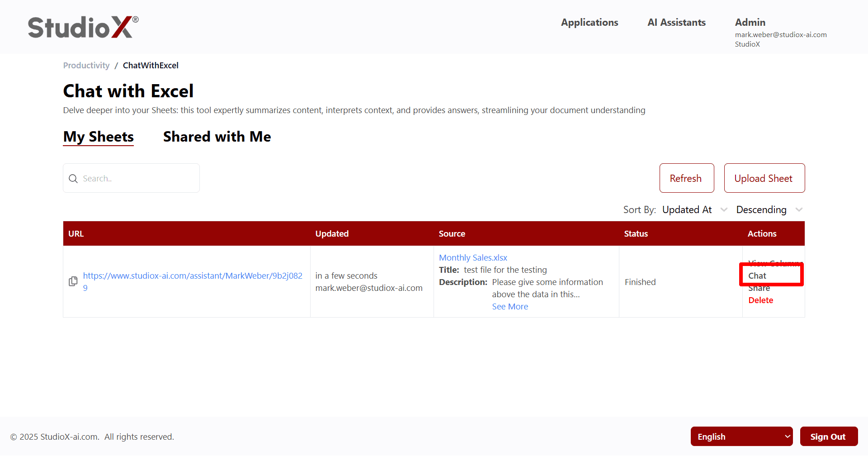Expand the Updated At sort dropdown
Screen dimensions: 868x456
pos(694,210)
